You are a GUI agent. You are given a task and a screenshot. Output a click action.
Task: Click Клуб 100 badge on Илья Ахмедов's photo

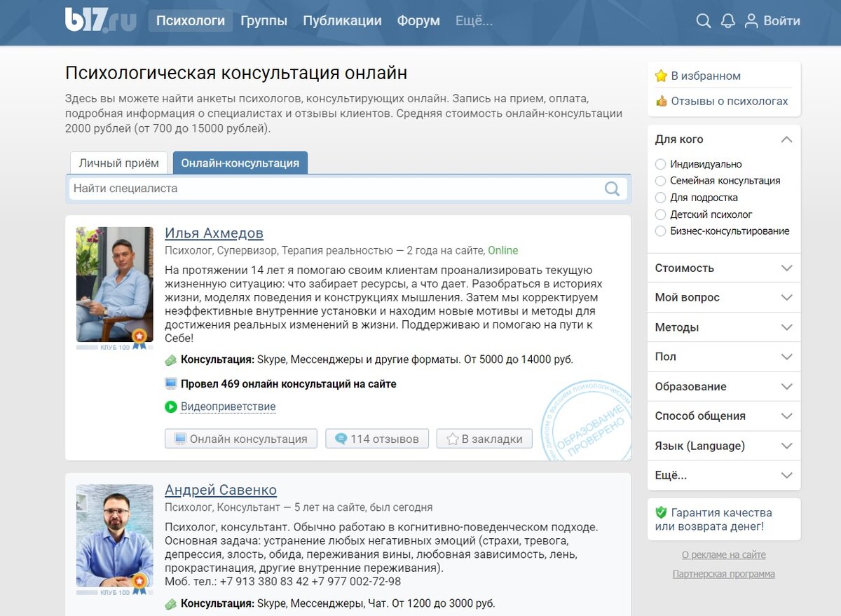pos(139,338)
